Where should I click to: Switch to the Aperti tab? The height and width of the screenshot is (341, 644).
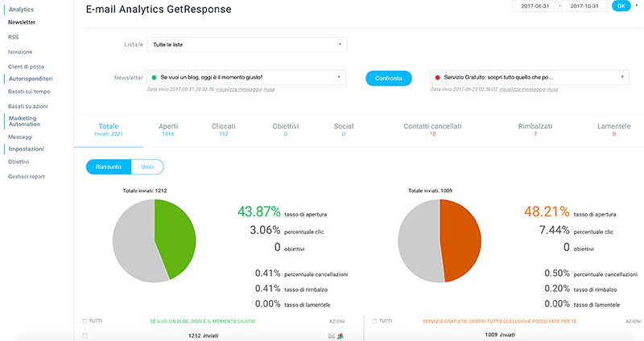click(x=168, y=130)
